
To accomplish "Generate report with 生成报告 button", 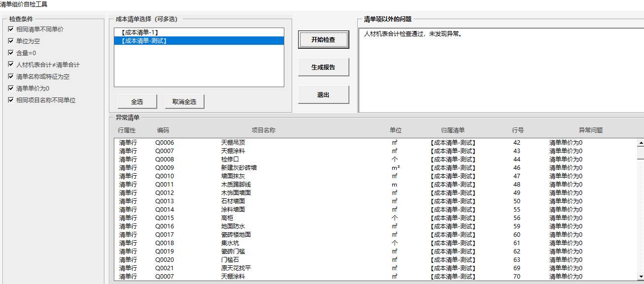I will tap(323, 67).
